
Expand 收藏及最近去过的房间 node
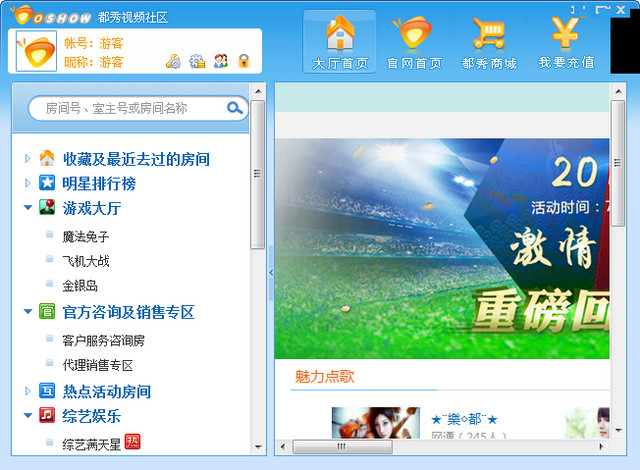point(27,159)
